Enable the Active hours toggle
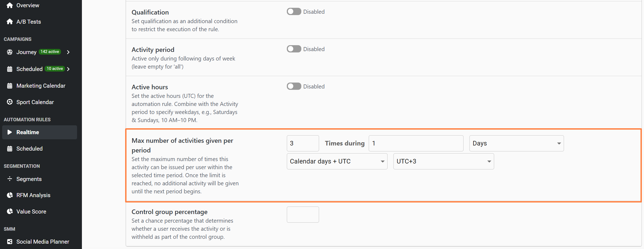The image size is (644, 249). tap(294, 86)
